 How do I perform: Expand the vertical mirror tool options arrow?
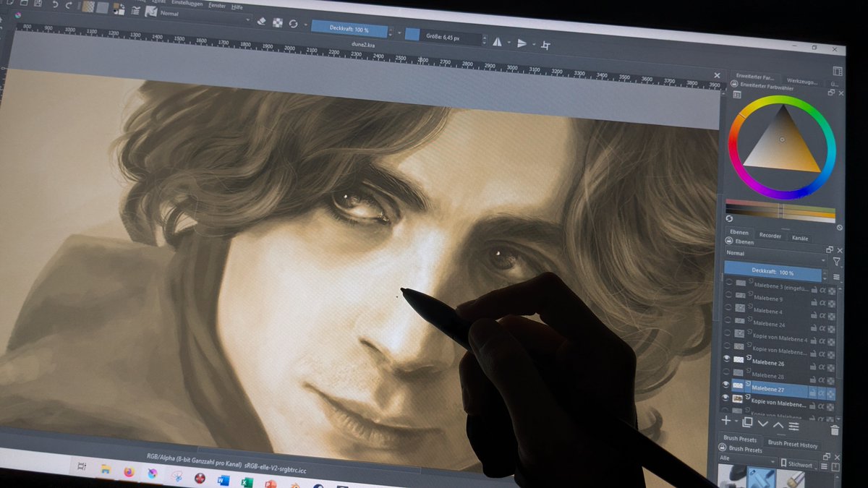[535, 44]
